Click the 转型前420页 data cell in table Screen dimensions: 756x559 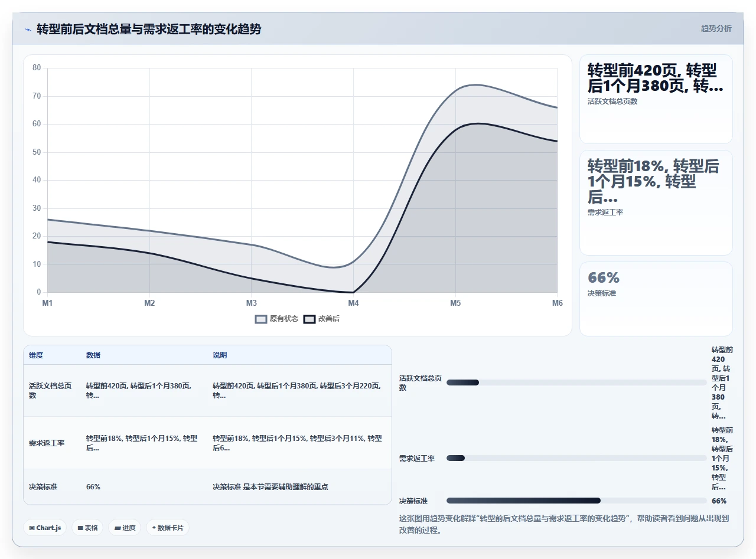pos(143,391)
